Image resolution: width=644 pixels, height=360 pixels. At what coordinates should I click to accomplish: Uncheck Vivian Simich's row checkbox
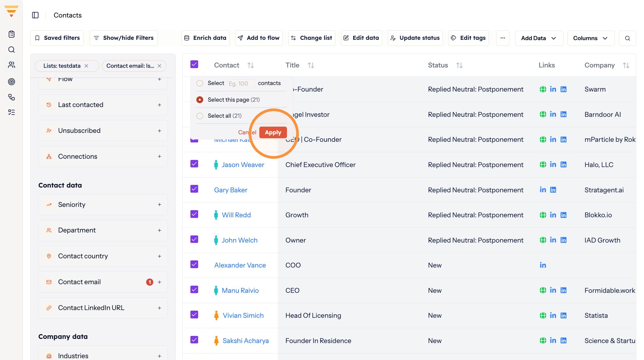coord(194,315)
